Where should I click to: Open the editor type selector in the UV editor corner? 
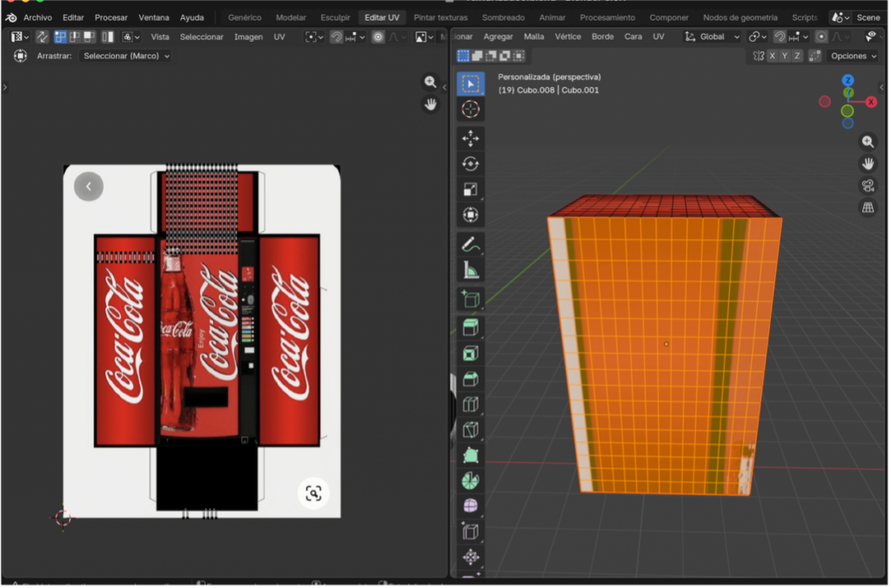tap(15, 36)
